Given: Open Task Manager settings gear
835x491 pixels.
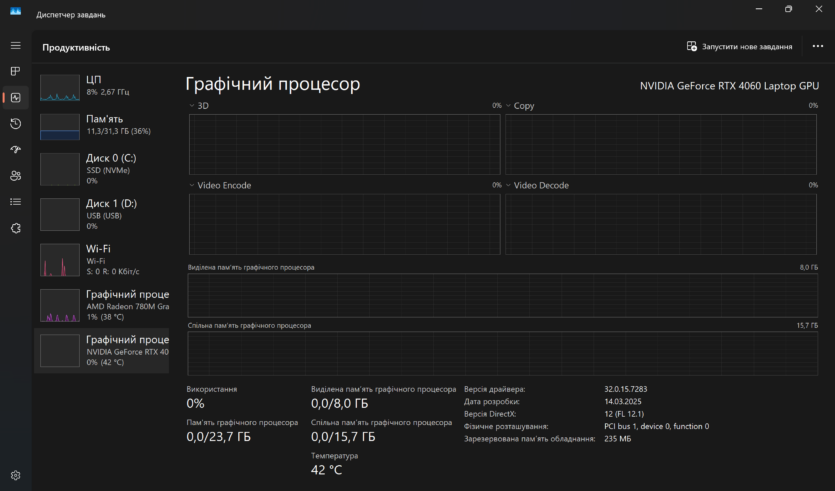Looking at the screenshot, I should [x=15, y=475].
